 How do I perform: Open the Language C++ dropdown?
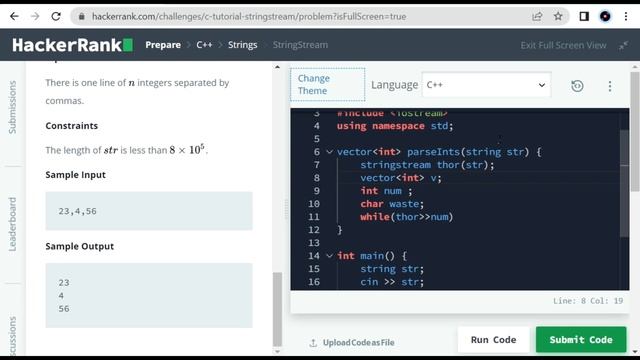pos(486,85)
